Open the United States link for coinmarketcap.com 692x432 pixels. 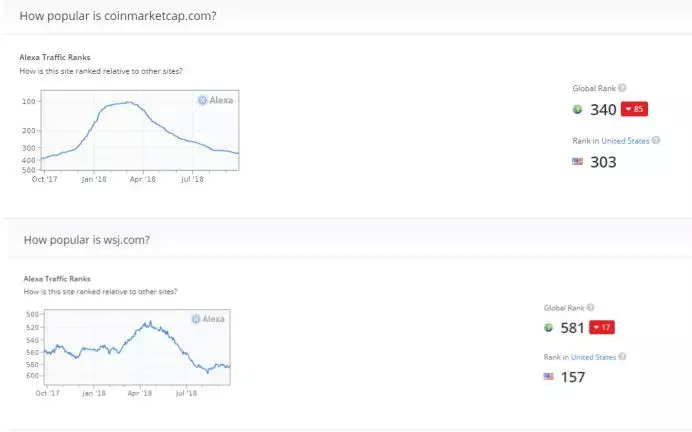click(x=625, y=140)
